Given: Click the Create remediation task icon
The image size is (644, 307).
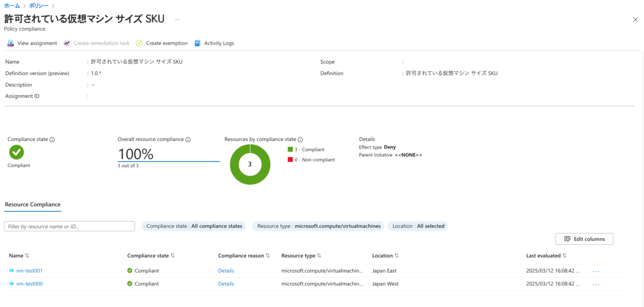Looking at the screenshot, I should (x=67, y=43).
